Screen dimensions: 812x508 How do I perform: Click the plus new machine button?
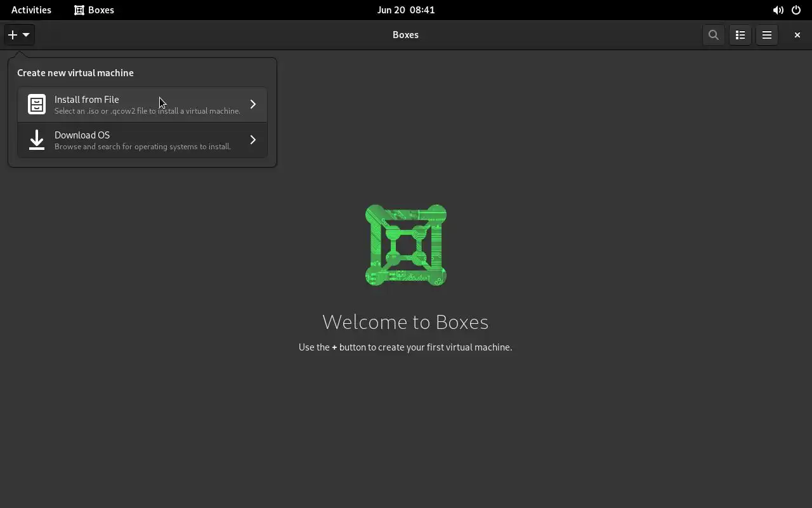point(18,35)
